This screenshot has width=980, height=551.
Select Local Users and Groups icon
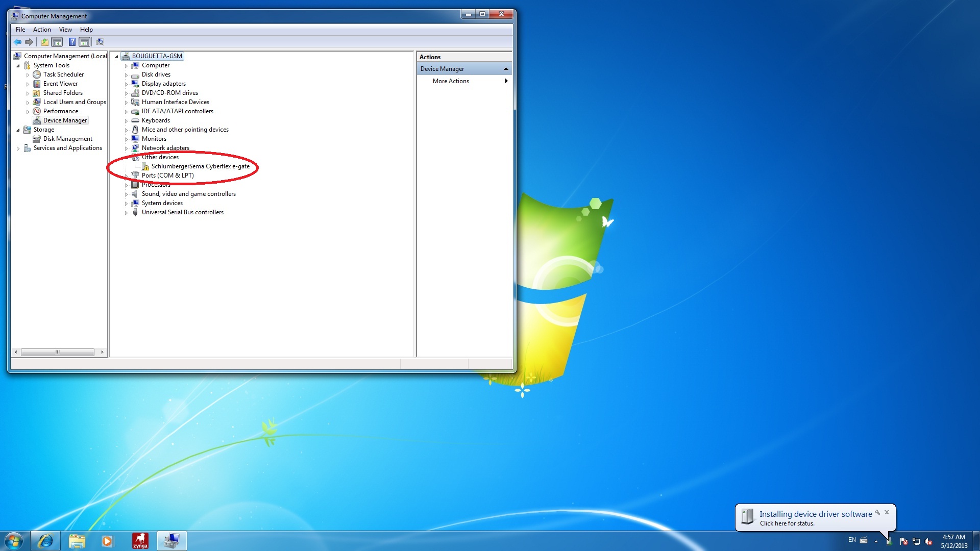[37, 102]
